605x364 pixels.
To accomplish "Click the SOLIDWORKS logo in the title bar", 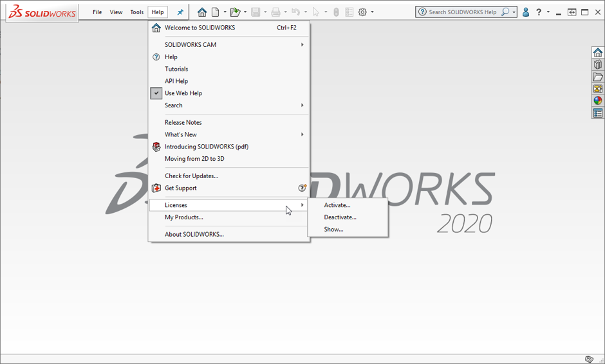I will tap(42, 13).
